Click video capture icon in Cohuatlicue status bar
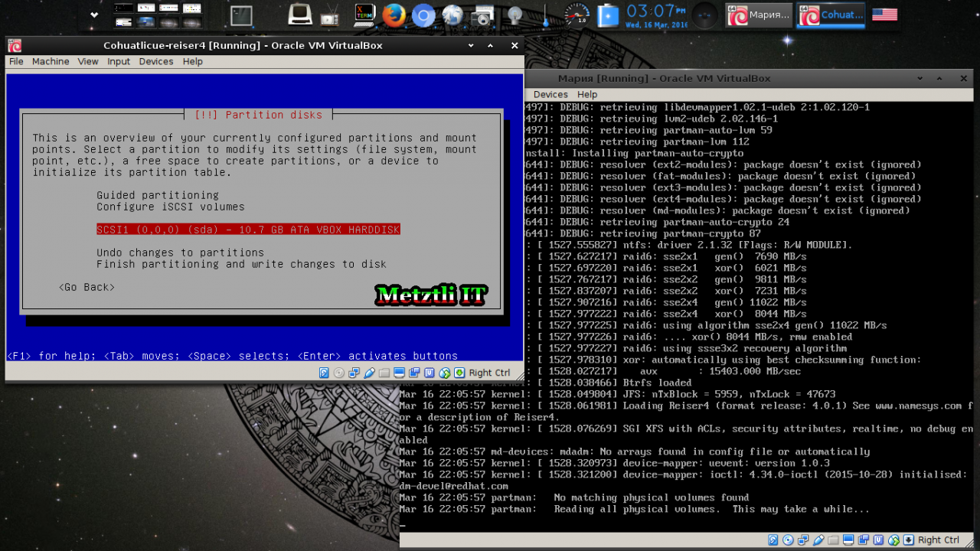The width and height of the screenshot is (980, 551). coord(414,373)
